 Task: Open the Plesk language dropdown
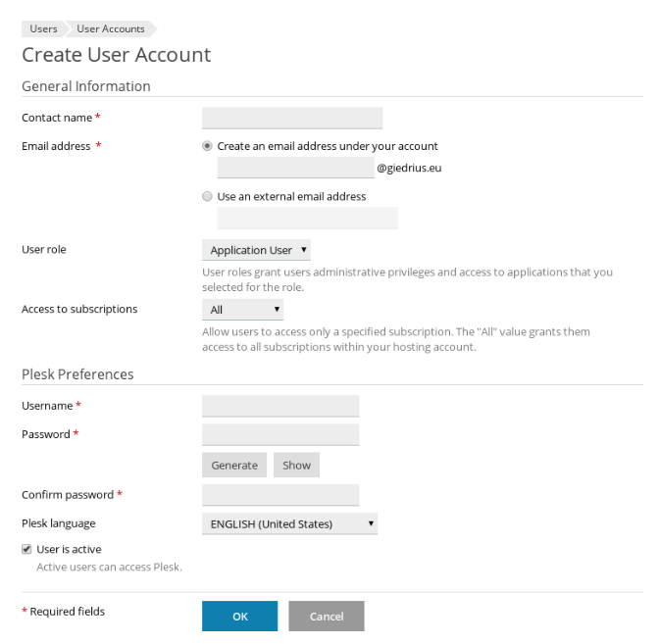click(289, 523)
